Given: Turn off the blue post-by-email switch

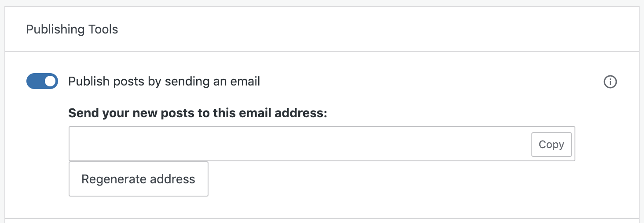Looking at the screenshot, I should 42,81.
